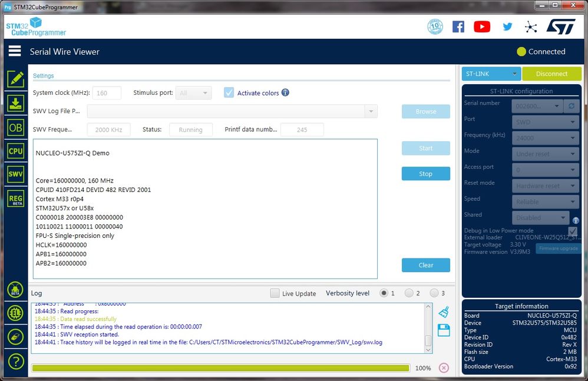Click the Disconnect button
Screen dimensions: 588x381
(x=551, y=74)
